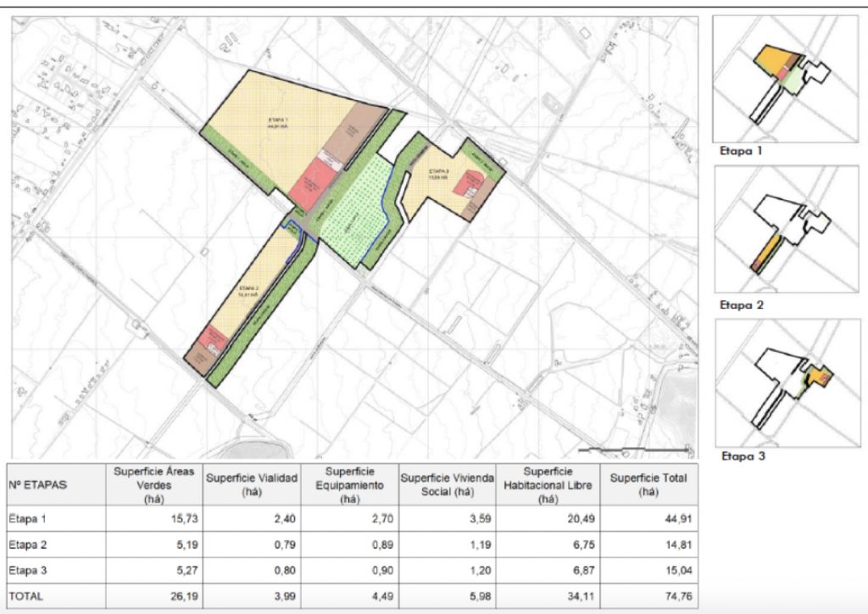Click the Superficie Vivienda Social header
This screenshot has height=614, width=868.
pyautogui.click(x=448, y=485)
